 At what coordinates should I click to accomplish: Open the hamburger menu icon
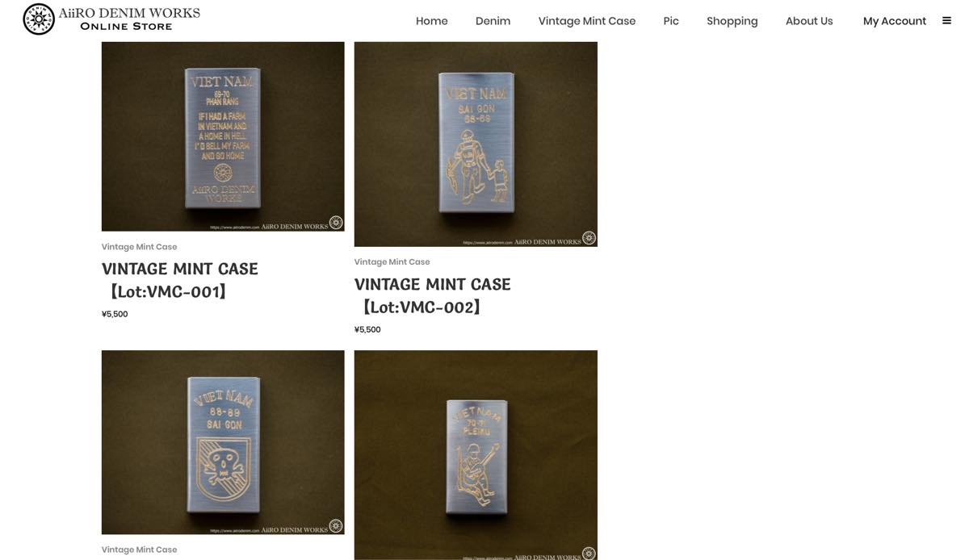tap(946, 21)
